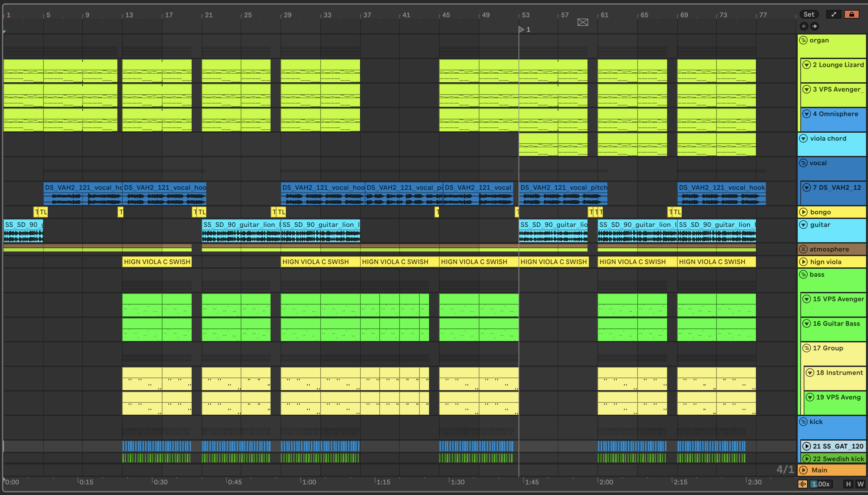868x495 pixels.
Task: Click bar 29 on beat ruler
Action: click(287, 15)
